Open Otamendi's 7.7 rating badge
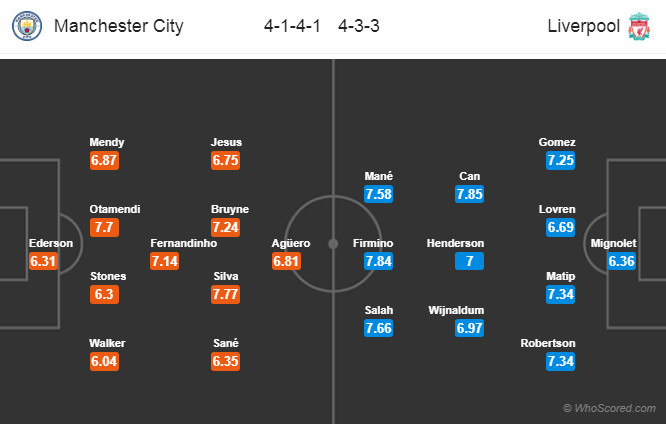Viewport: 666px width, 424px height. click(x=105, y=227)
